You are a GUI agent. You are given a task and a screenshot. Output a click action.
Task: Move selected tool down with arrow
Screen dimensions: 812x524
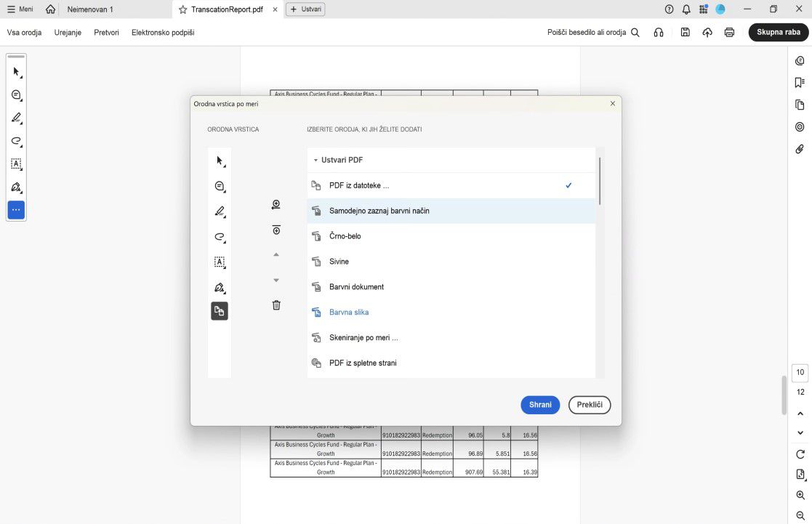tap(276, 280)
